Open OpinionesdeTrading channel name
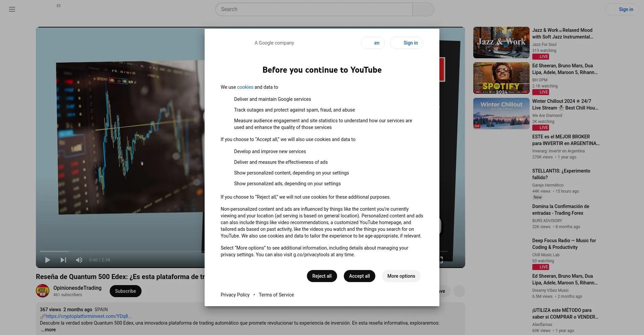This screenshot has width=644, height=335. pos(77,288)
